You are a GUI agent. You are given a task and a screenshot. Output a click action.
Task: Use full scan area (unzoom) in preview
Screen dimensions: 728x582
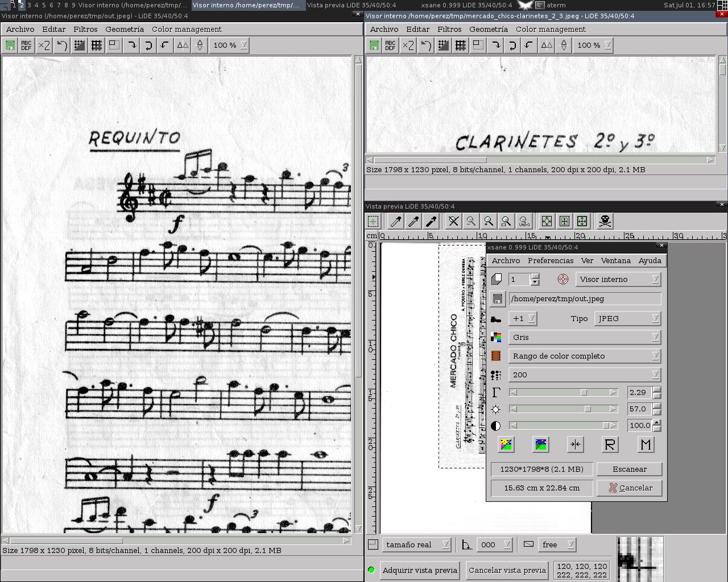[x=453, y=221]
